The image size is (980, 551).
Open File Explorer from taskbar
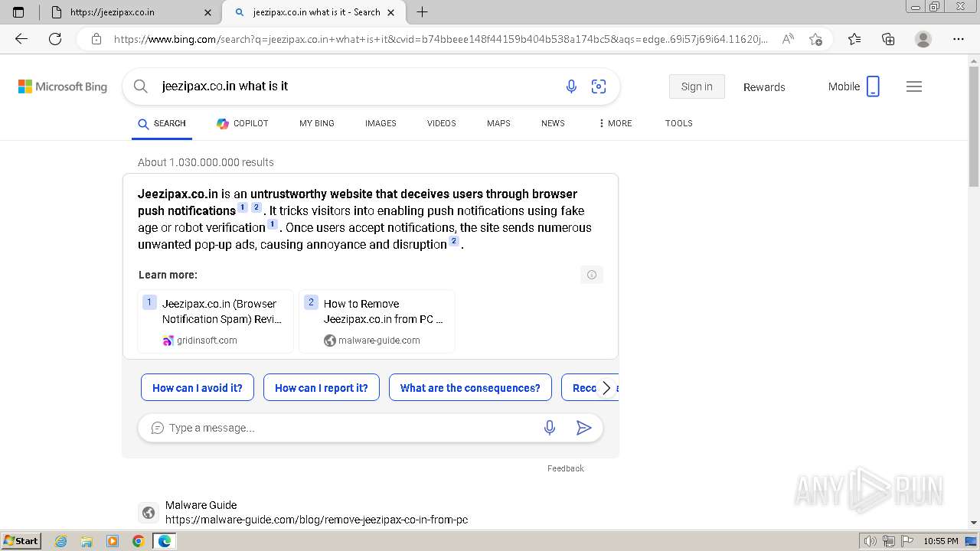point(87,541)
